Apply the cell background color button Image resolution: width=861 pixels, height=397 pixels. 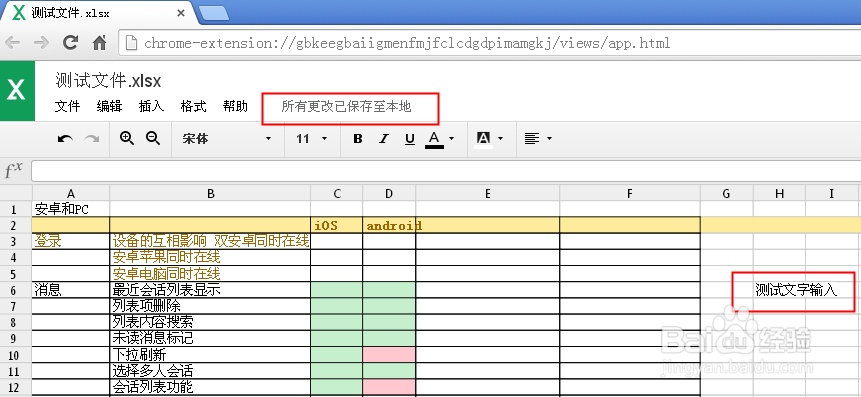[483, 139]
